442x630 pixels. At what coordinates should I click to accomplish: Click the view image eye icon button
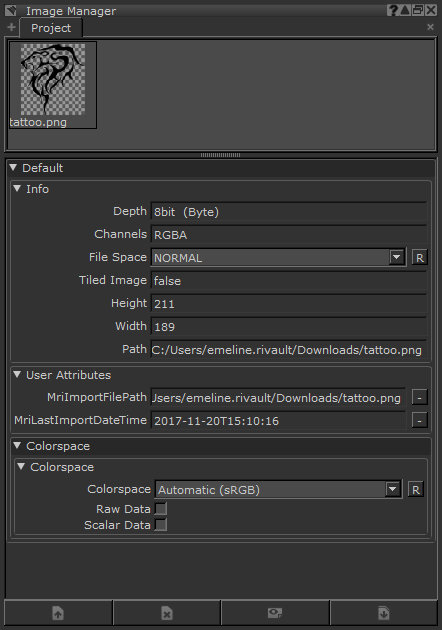point(275,613)
